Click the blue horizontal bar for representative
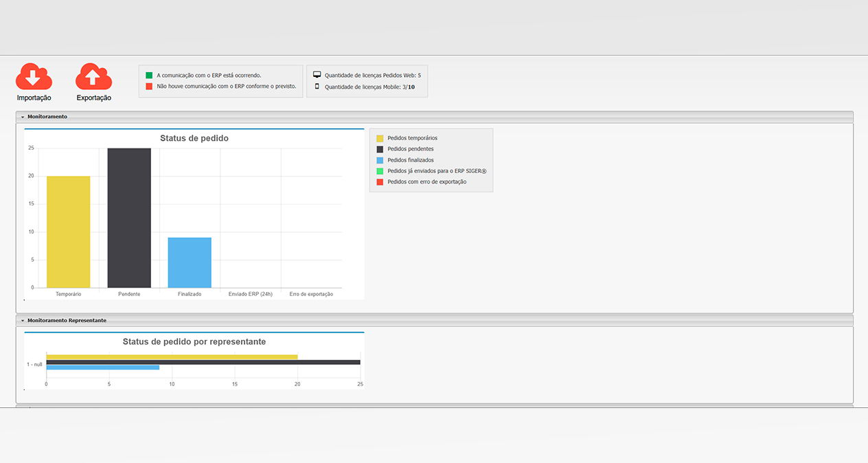 [103, 368]
